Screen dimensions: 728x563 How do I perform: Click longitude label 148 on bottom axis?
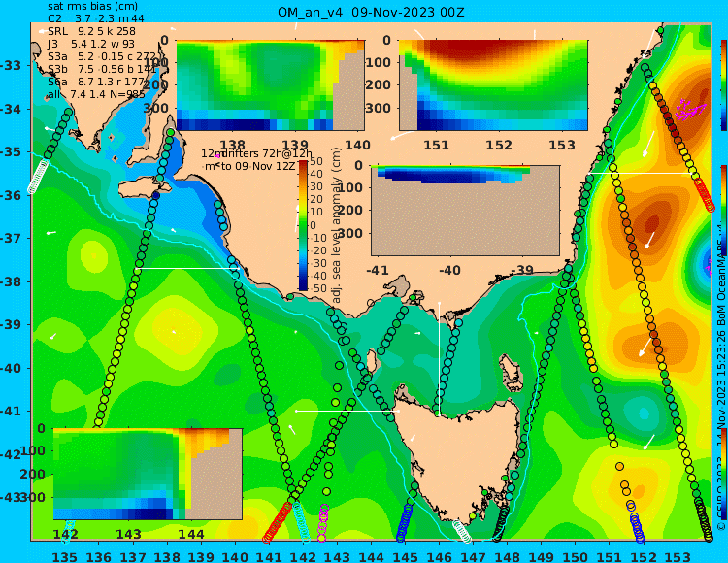click(x=508, y=556)
